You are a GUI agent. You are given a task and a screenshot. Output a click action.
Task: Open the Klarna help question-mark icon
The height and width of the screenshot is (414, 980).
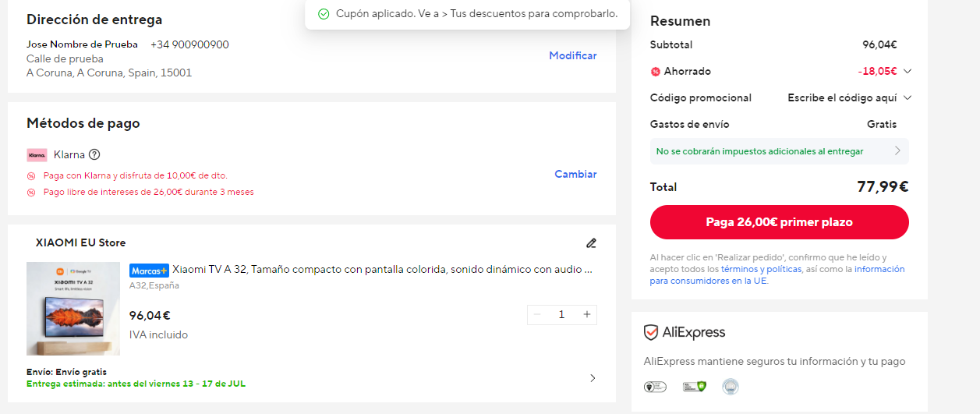pyautogui.click(x=94, y=154)
